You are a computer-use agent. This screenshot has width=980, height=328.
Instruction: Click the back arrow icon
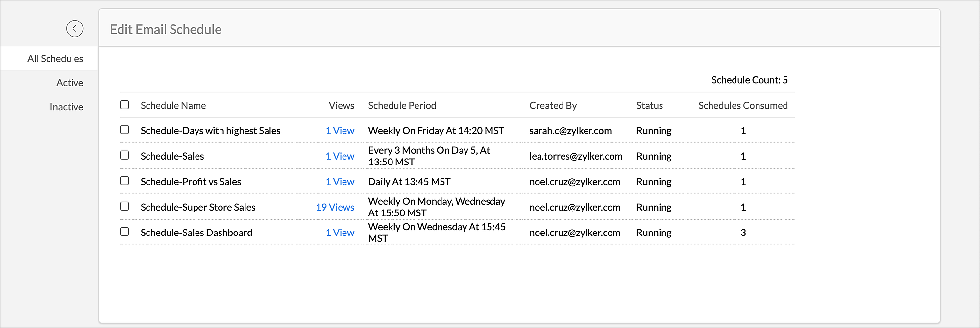coord(74,29)
